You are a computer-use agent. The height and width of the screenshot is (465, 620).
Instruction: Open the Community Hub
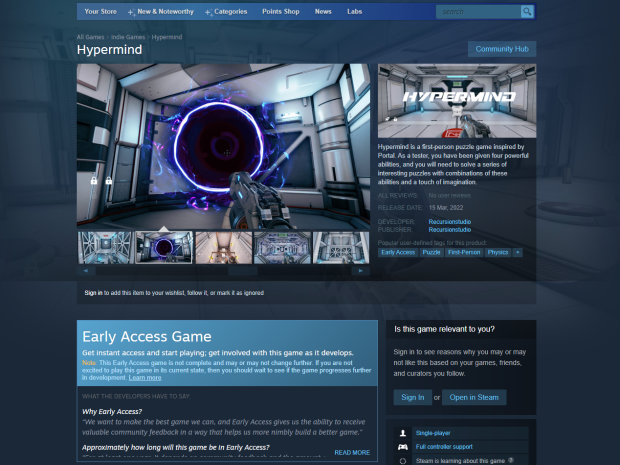tap(502, 49)
